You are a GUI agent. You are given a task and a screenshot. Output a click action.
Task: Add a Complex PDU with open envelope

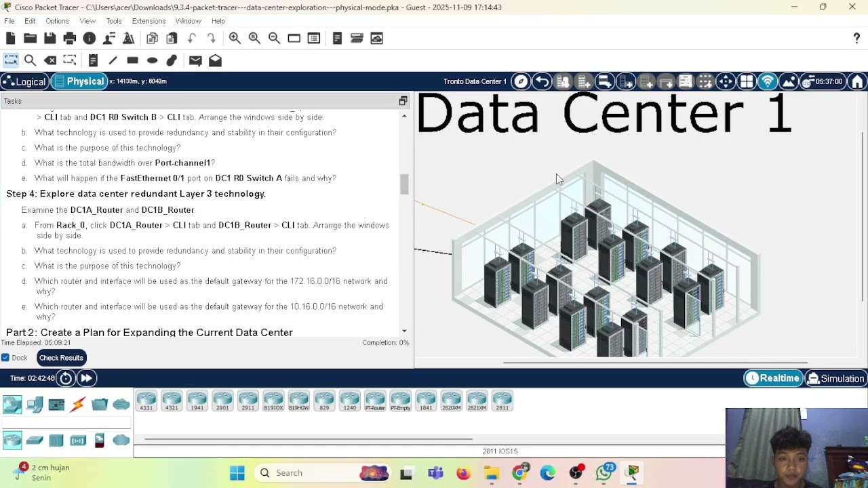[x=215, y=60]
